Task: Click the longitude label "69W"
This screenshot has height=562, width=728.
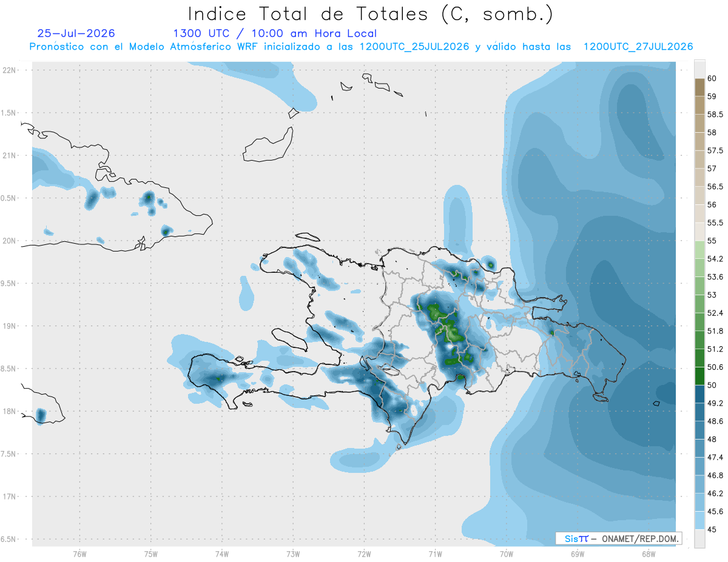Action: pyautogui.click(x=578, y=554)
